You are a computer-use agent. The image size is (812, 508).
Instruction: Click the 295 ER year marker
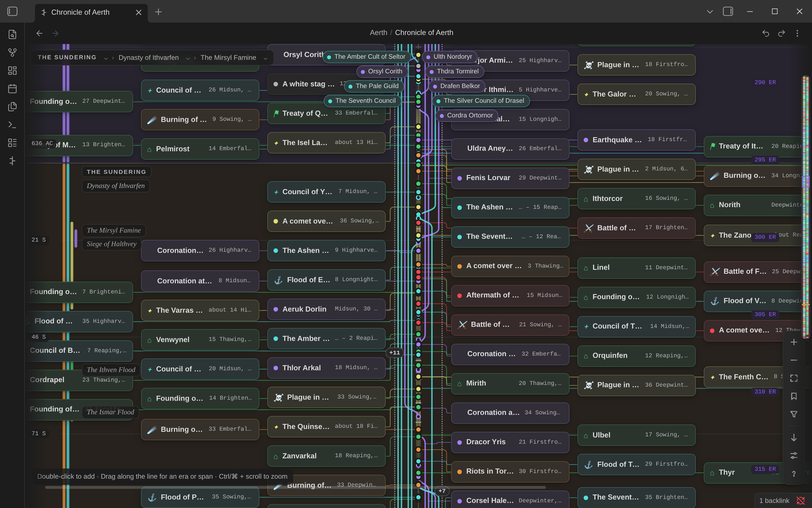coord(765,160)
